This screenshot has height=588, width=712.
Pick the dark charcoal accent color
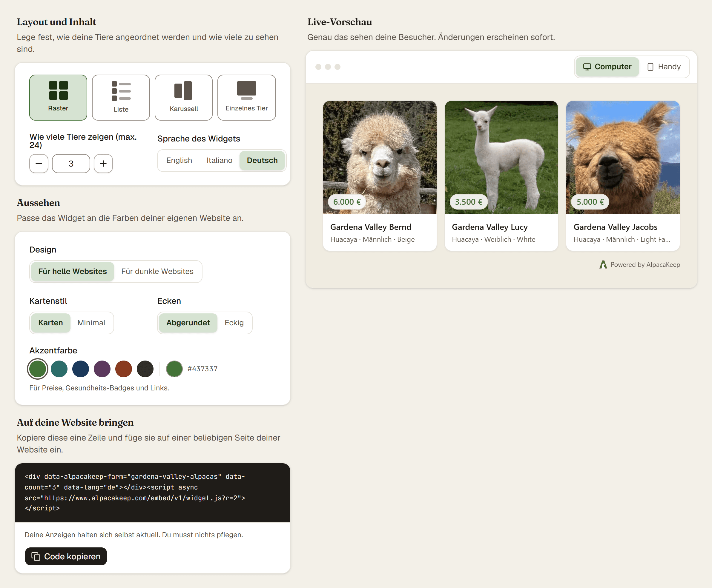(145, 369)
